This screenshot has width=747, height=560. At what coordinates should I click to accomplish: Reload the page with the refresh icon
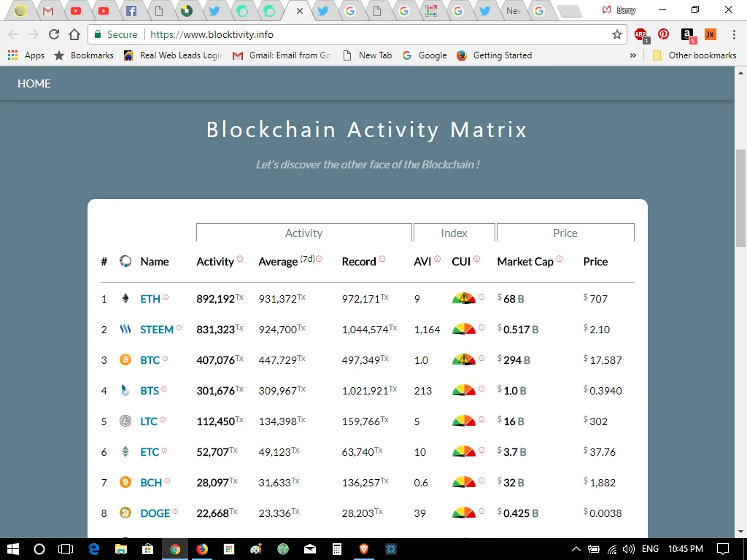[54, 34]
